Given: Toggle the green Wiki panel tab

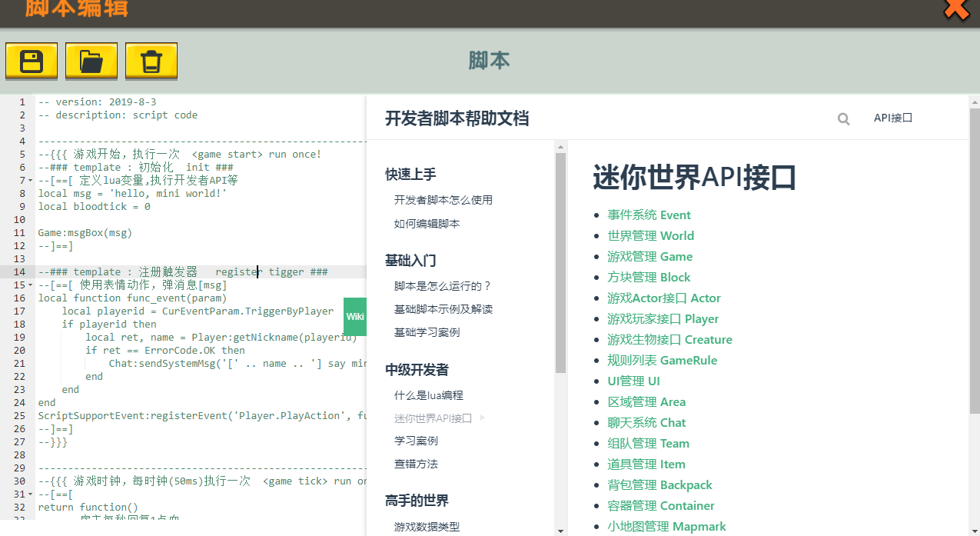Looking at the screenshot, I should click(355, 317).
